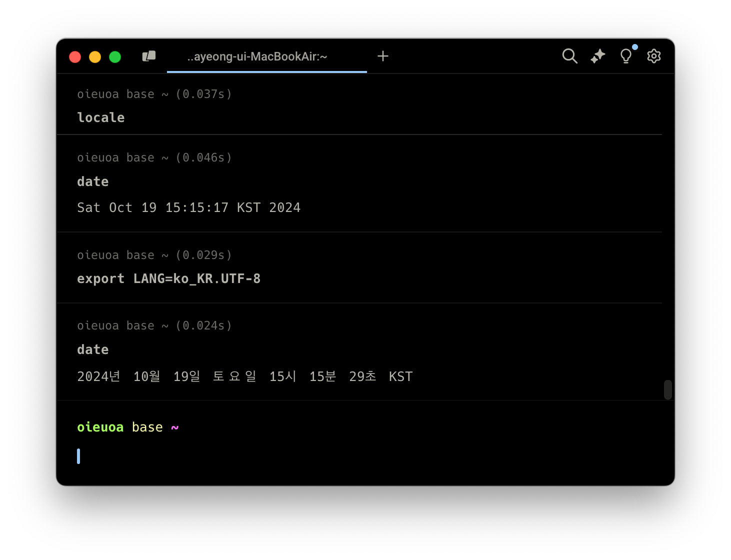Screen dimensions: 731x560
Task: Maximize window using the green button
Action: [x=115, y=57]
